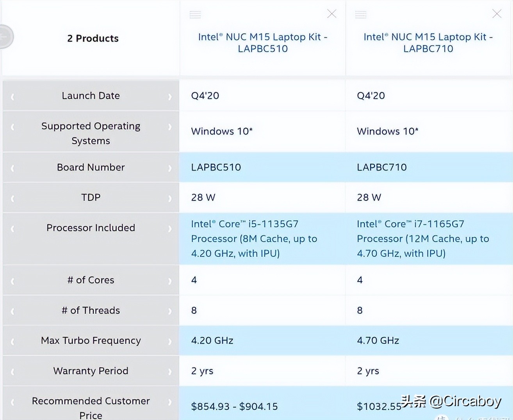Click right chevron on Max Turbo Frequency row

click(170, 342)
